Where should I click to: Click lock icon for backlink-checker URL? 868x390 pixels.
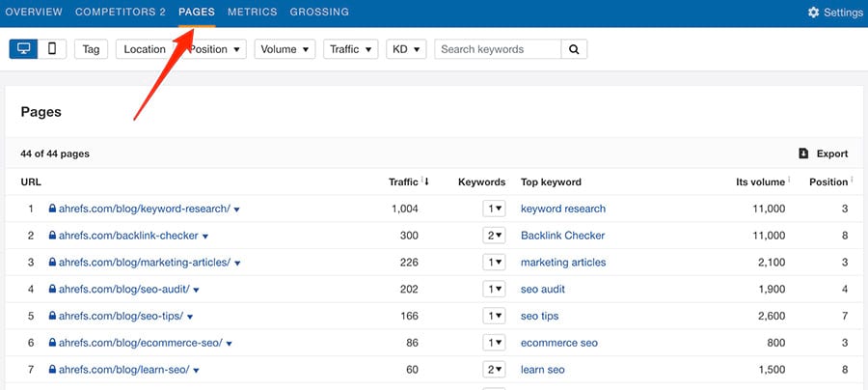click(x=52, y=236)
